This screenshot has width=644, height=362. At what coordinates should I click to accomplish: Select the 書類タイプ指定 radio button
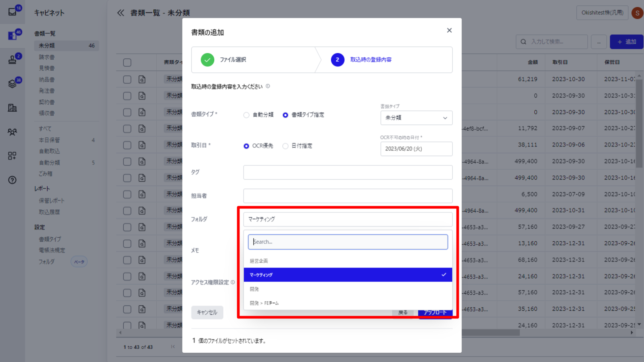[x=285, y=115]
